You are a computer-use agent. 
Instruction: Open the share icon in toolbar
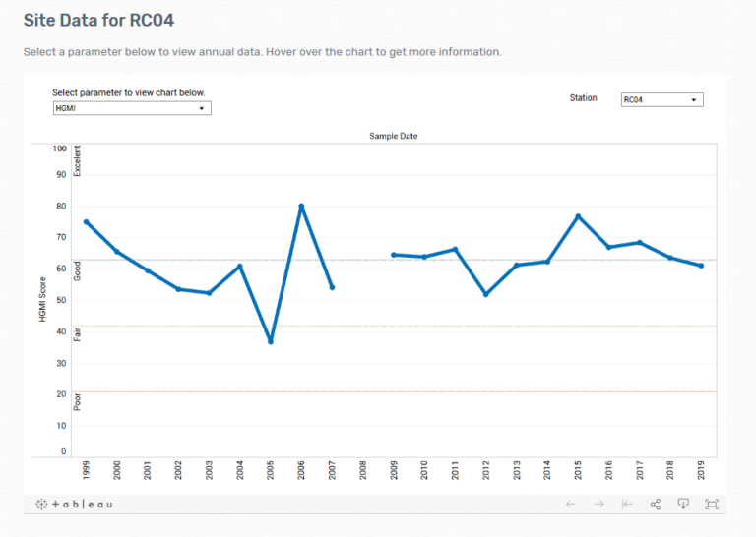click(655, 505)
